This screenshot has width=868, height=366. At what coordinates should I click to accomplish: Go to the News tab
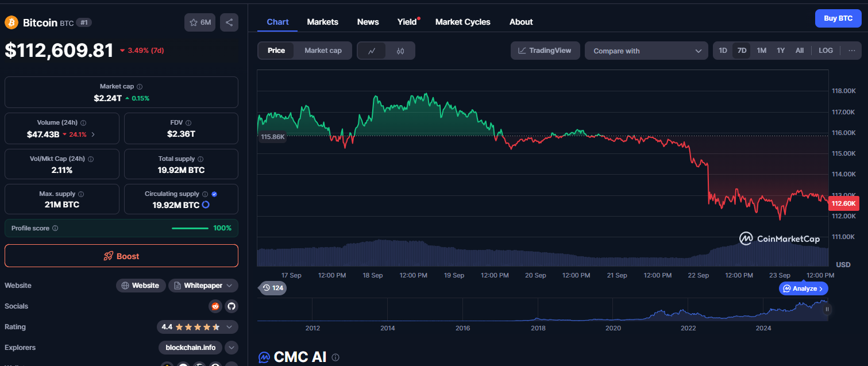[368, 22]
